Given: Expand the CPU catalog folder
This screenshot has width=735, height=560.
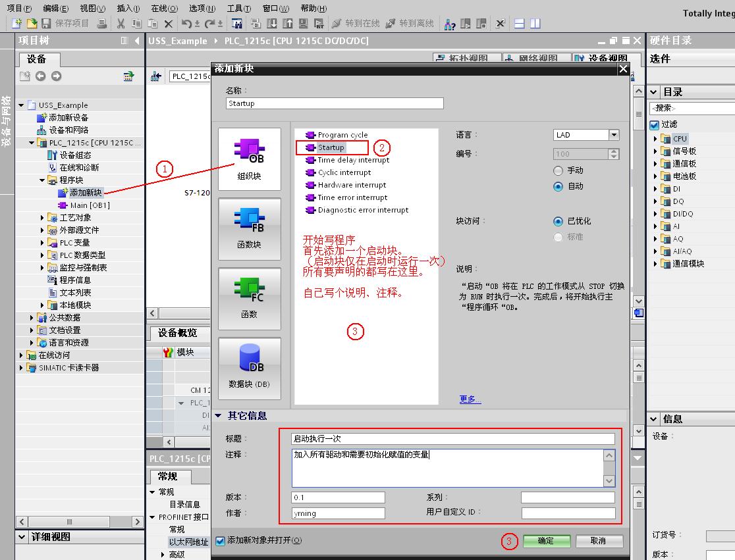Looking at the screenshot, I should tap(655, 139).
